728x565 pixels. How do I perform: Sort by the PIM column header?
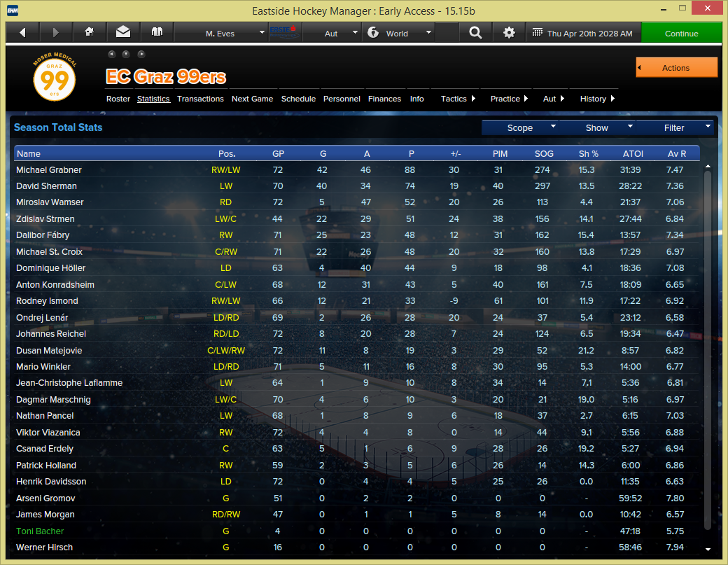500,153
